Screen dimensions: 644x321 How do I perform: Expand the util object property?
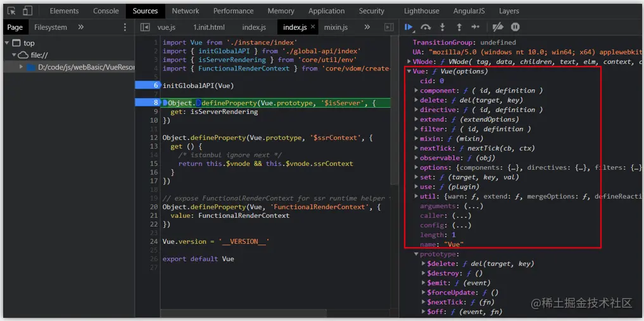tap(417, 196)
